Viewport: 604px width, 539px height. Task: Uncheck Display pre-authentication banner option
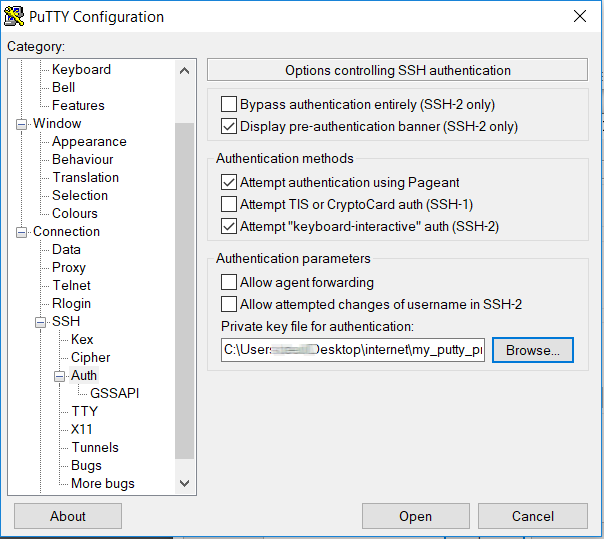click(229, 126)
